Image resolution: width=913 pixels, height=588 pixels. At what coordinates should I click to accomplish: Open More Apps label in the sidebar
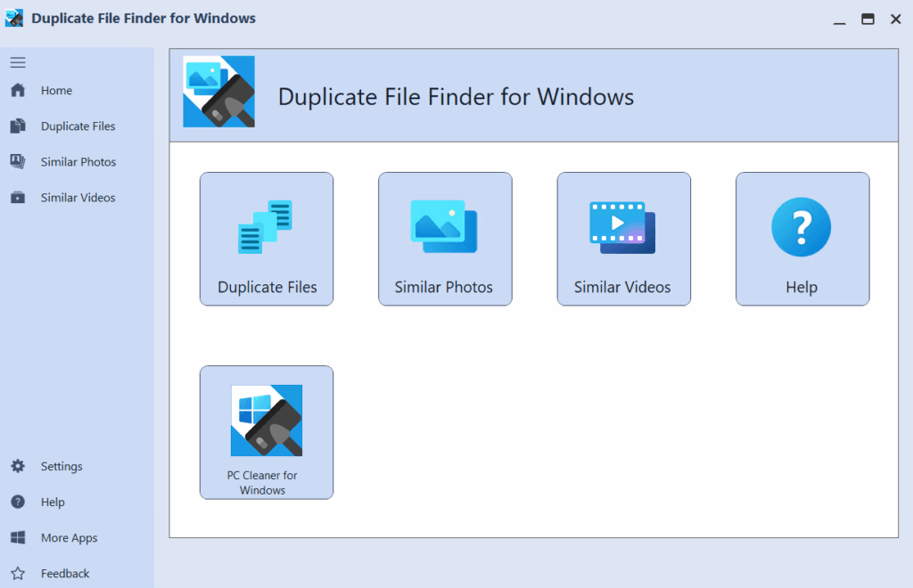click(x=69, y=538)
